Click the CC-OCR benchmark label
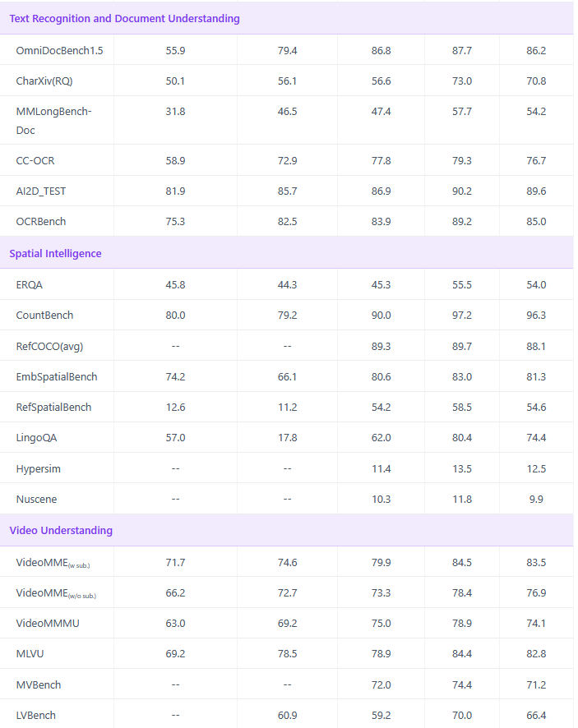Viewport: 578px width, 728px height. point(35,160)
